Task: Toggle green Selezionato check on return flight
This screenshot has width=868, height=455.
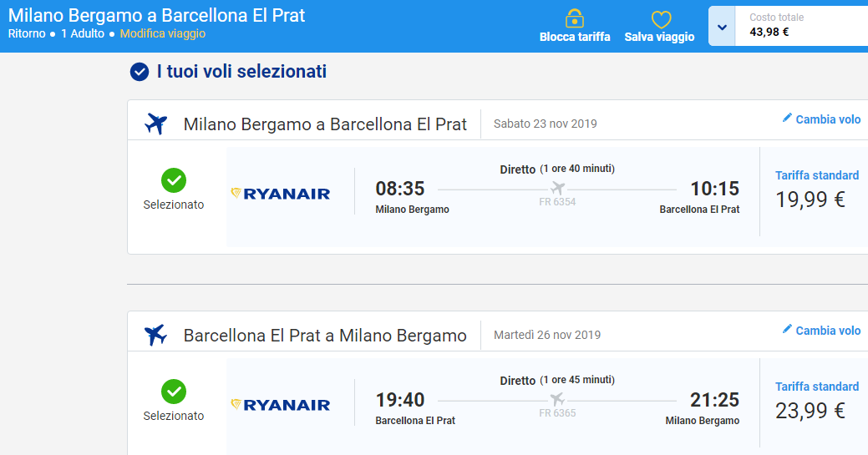Action: click(x=174, y=391)
